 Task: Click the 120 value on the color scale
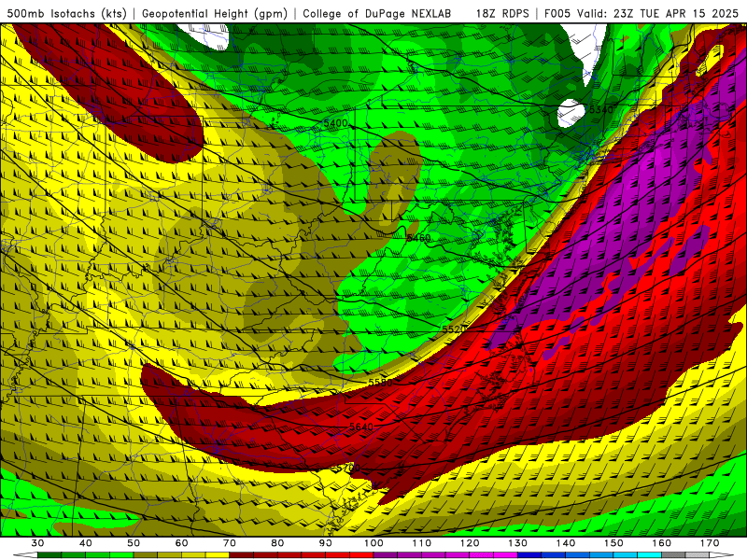(470, 543)
